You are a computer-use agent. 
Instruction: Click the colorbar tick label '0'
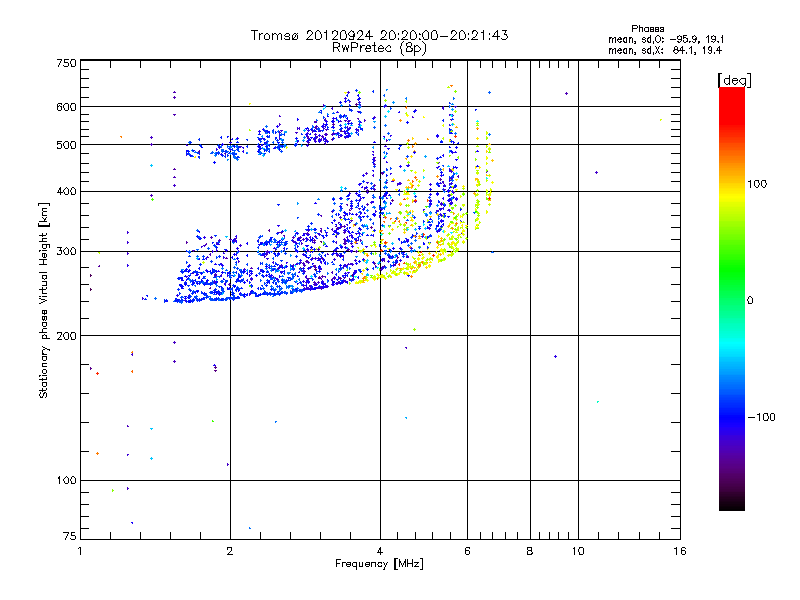(x=750, y=301)
